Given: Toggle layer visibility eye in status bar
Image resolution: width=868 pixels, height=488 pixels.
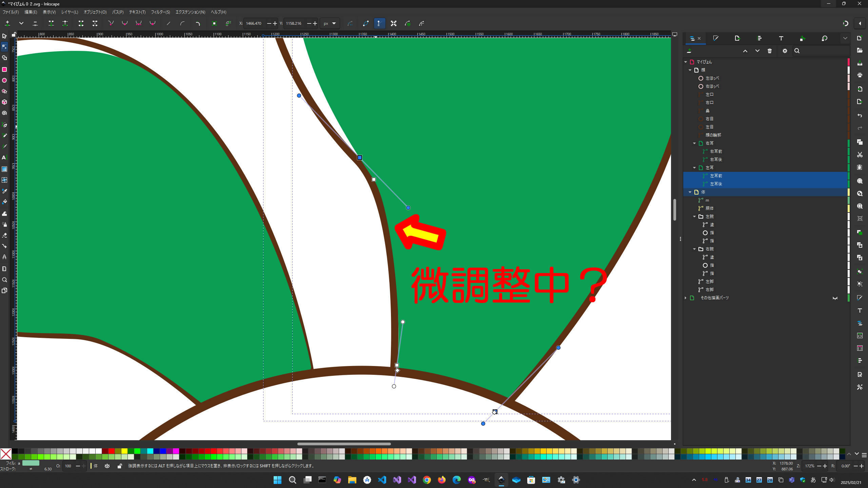Looking at the screenshot, I should coord(107,466).
